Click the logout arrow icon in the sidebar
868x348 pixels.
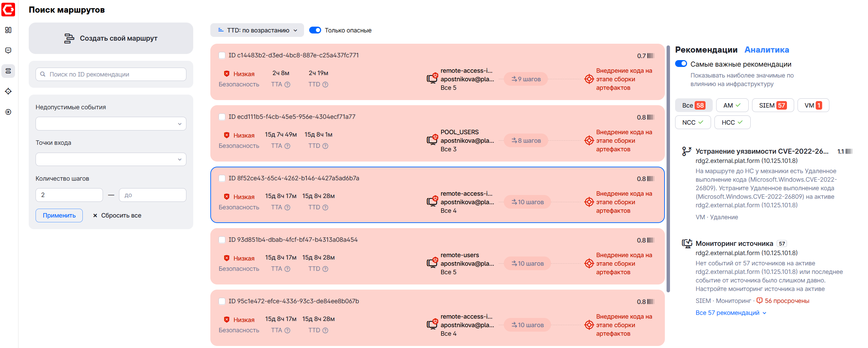tap(8, 112)
